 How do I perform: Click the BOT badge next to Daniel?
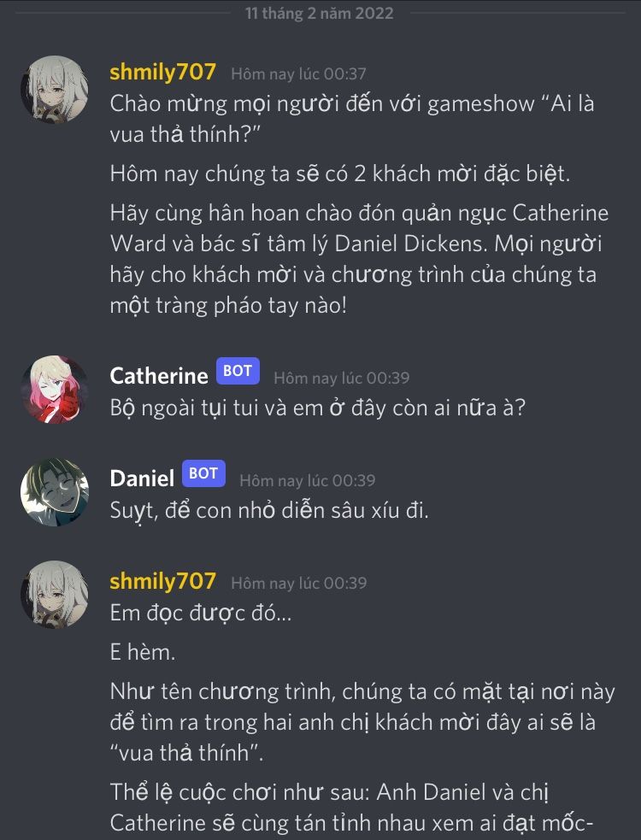[x=203, y=473]
